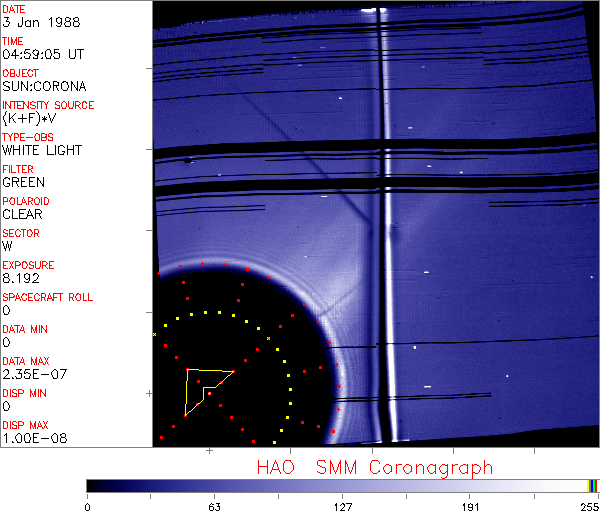Select the CLEAR polaroid value

23,214
